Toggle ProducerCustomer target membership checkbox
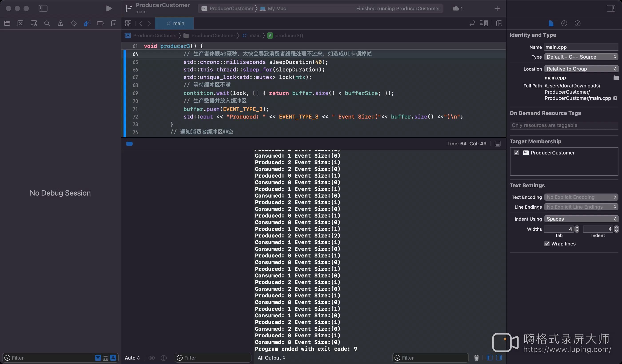622x364 pixels. (x=516, y=152)
